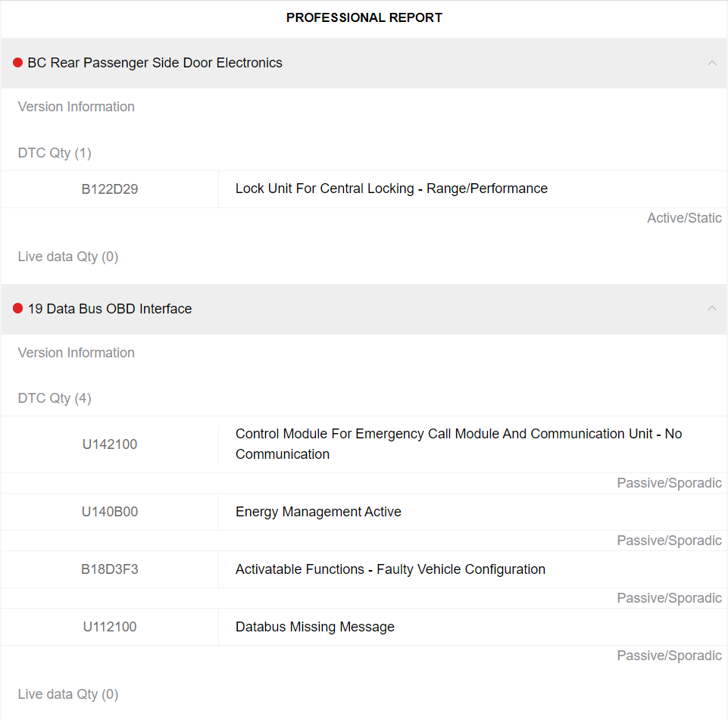Collapse the 19 Data Bus OBD Interface section
The image size is (728, 720).
point(712,309)
